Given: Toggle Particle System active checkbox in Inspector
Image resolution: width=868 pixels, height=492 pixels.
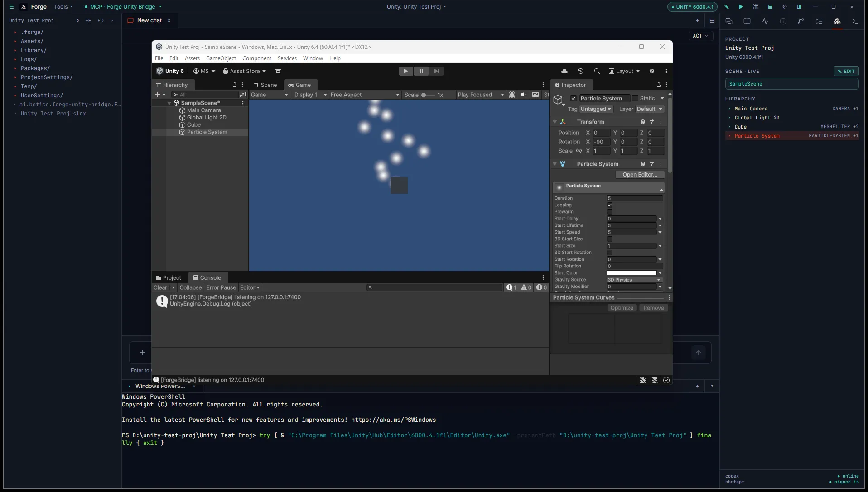Looking at the screenshot, I should [574, 98].
